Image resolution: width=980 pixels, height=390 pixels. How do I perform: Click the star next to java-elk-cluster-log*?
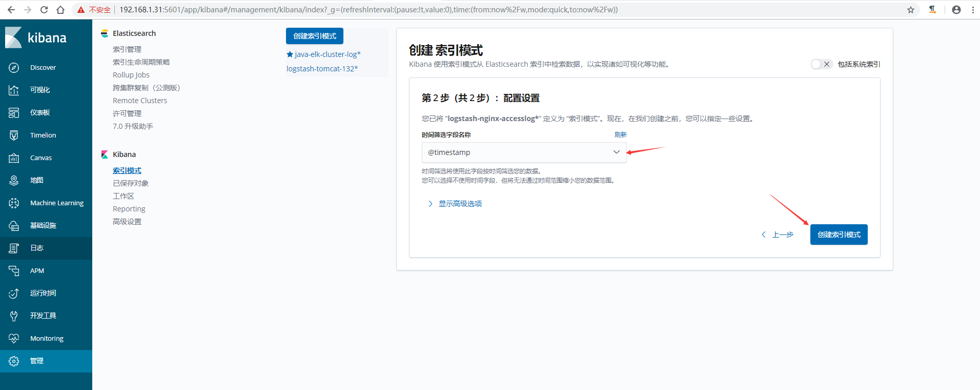[290, 54]
